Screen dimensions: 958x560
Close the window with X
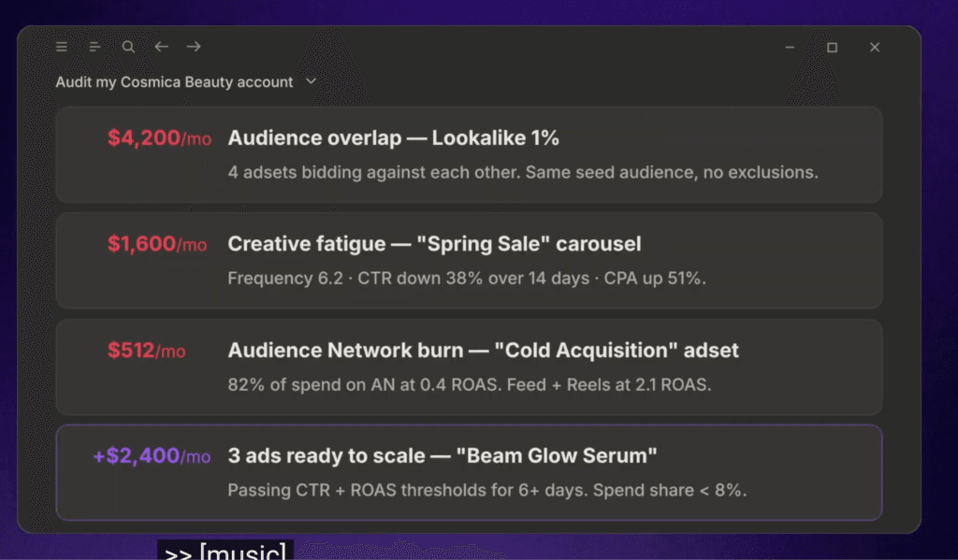click(875, 47)
